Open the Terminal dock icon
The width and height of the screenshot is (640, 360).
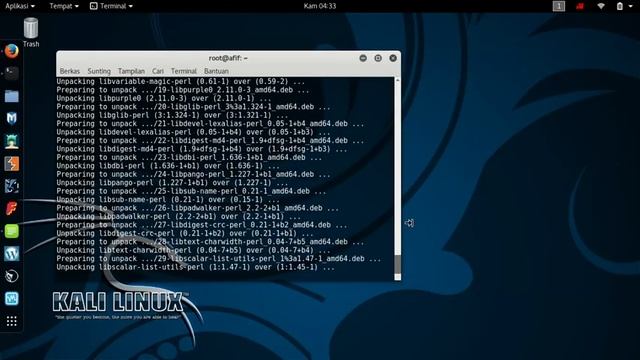[11, 73]
